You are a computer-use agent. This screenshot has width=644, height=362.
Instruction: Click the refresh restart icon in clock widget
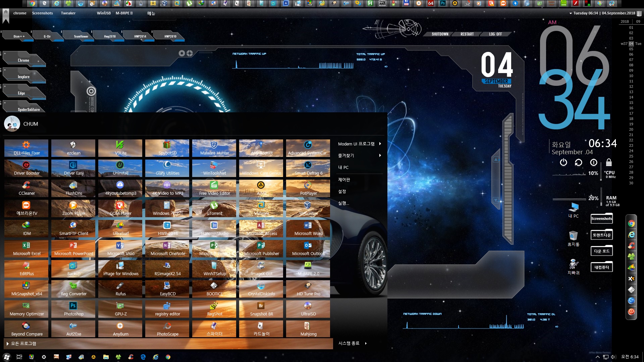point(579,163)
